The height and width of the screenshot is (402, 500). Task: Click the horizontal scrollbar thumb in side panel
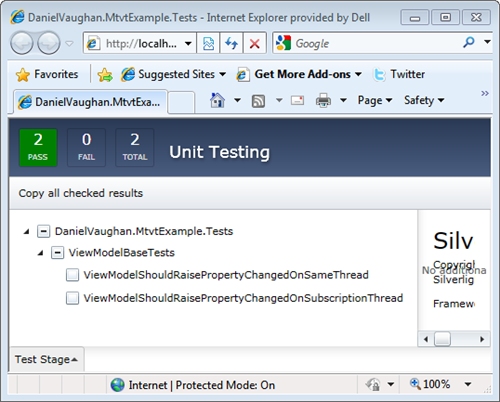tap(442, 339)
